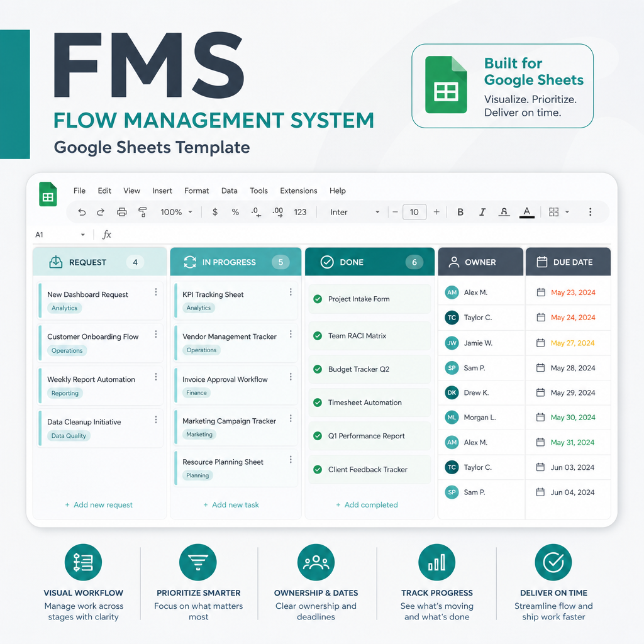
Task: Format as currency with dollar icon
Action: click(x=215, y=212)
